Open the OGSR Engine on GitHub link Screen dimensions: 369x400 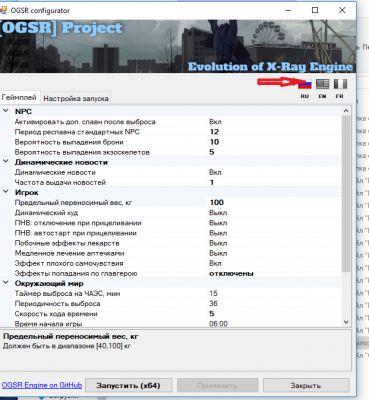[42, 385]
